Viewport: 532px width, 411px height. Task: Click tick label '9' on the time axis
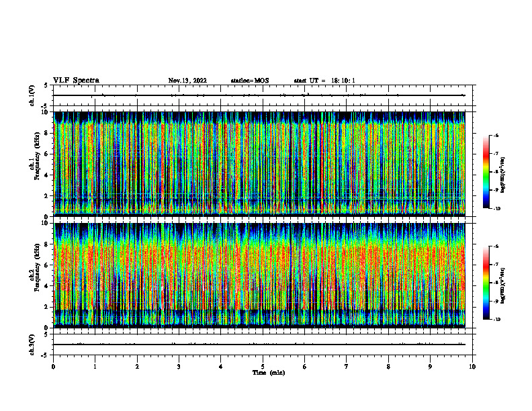click(x=430, y=367)
